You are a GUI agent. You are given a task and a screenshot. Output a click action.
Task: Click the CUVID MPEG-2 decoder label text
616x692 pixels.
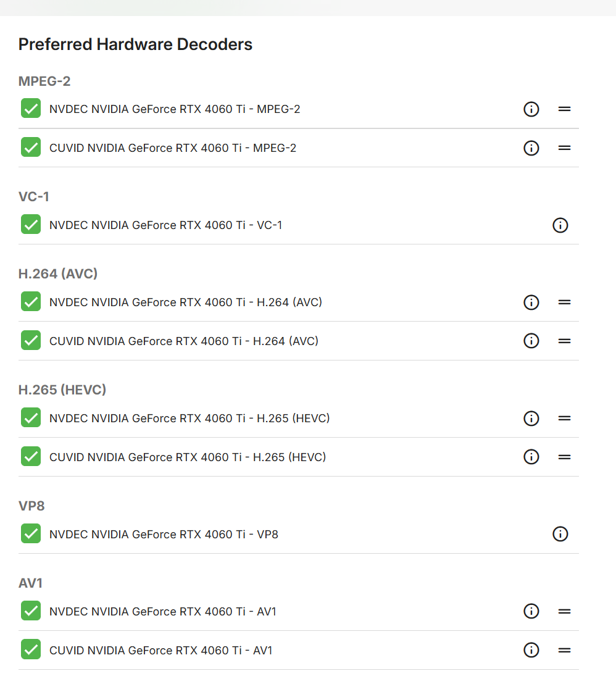point(173,148)
